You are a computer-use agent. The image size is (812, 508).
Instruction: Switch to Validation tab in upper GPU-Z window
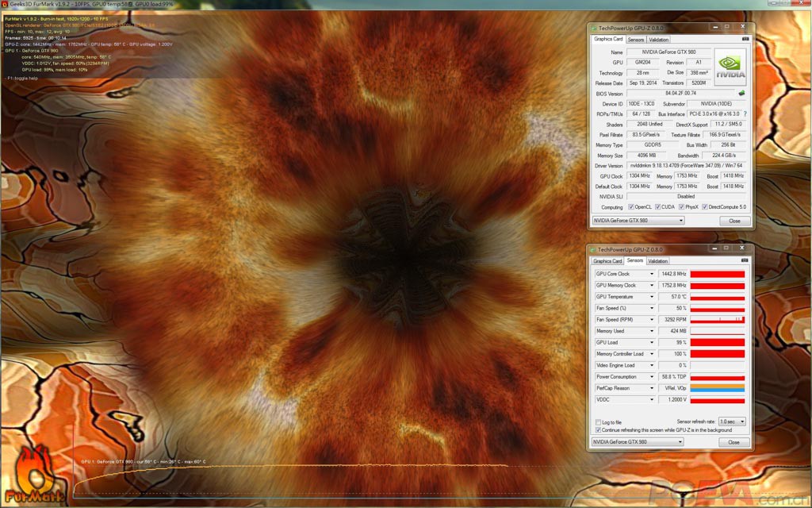click(659, 40)
